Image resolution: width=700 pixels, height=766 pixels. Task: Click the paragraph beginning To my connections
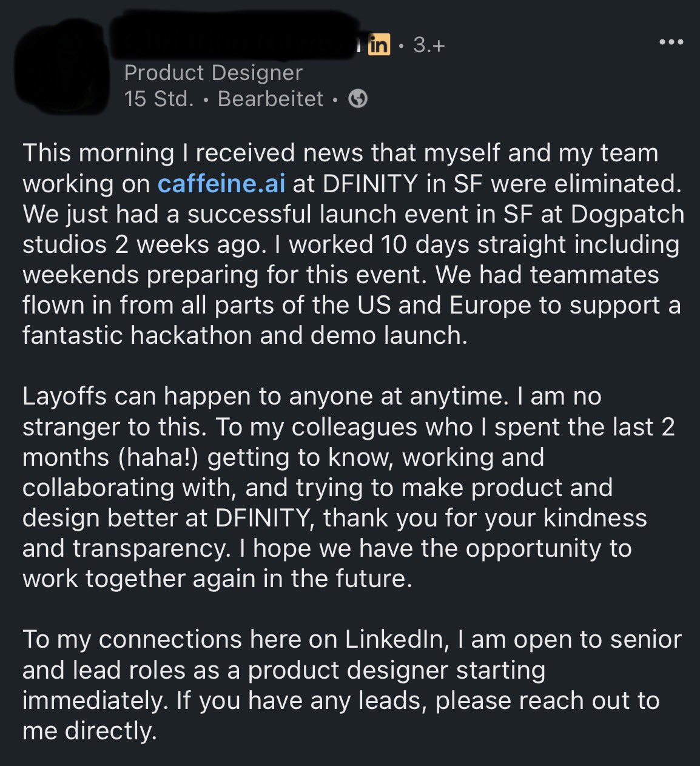tap(352, 685)
